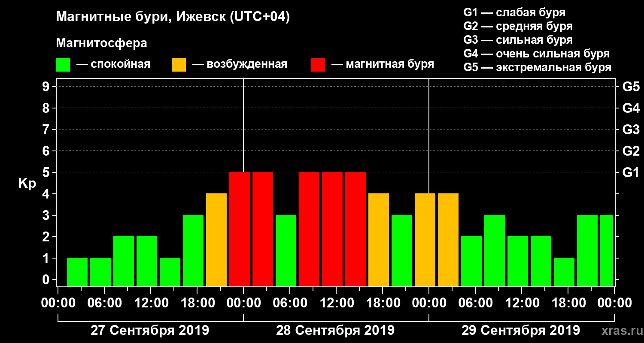Click the green Kp 3 bar between red bars
The width and height of the screenshot is (644, 343).
click(286, 250)
